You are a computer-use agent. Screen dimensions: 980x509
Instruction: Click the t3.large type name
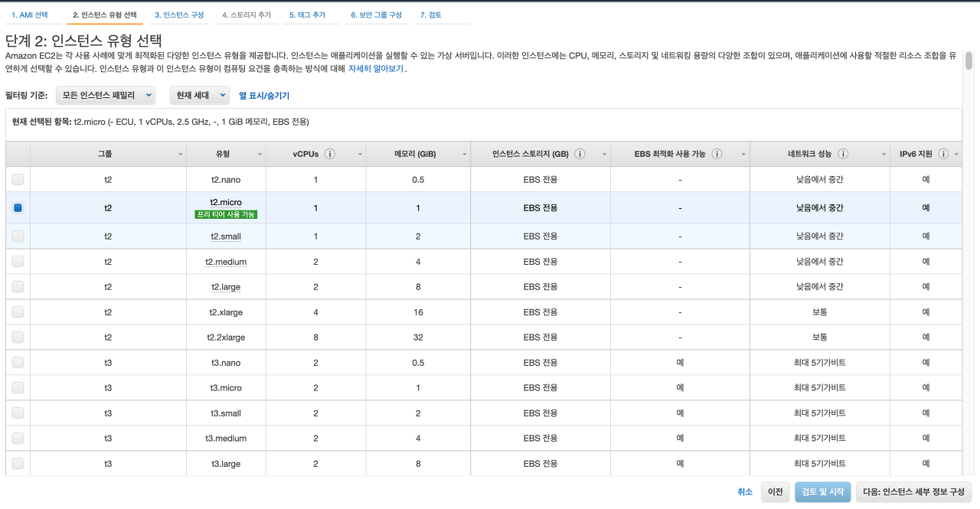pyautogui.click(x=226, y=464)
